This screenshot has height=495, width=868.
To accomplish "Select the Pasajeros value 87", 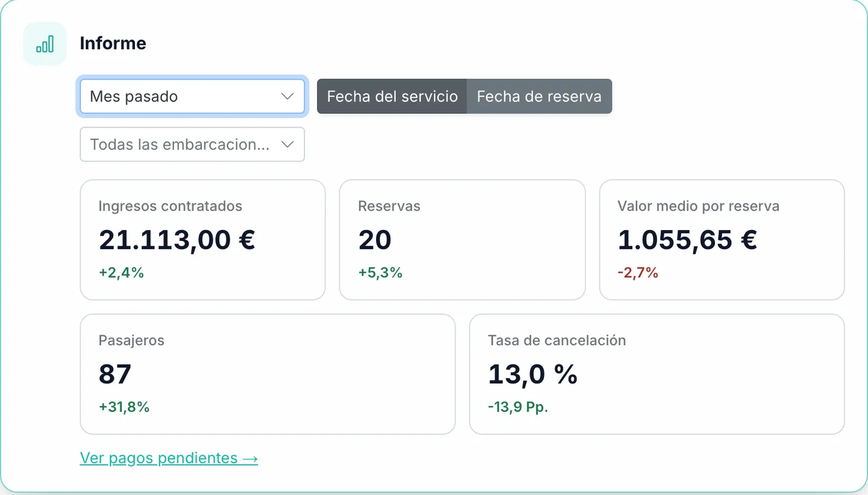I will (115, 374).
